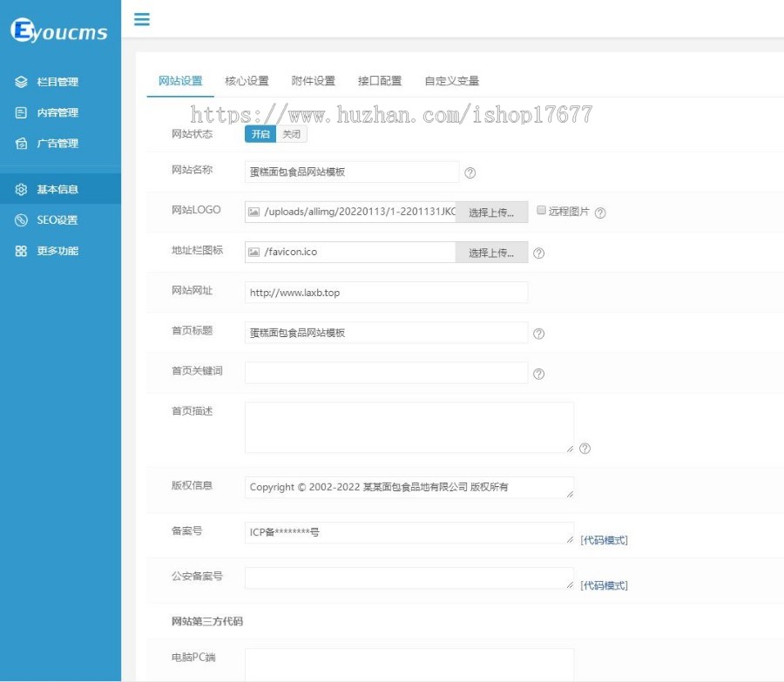Click the 广告管理 icon

click(21, 144)
